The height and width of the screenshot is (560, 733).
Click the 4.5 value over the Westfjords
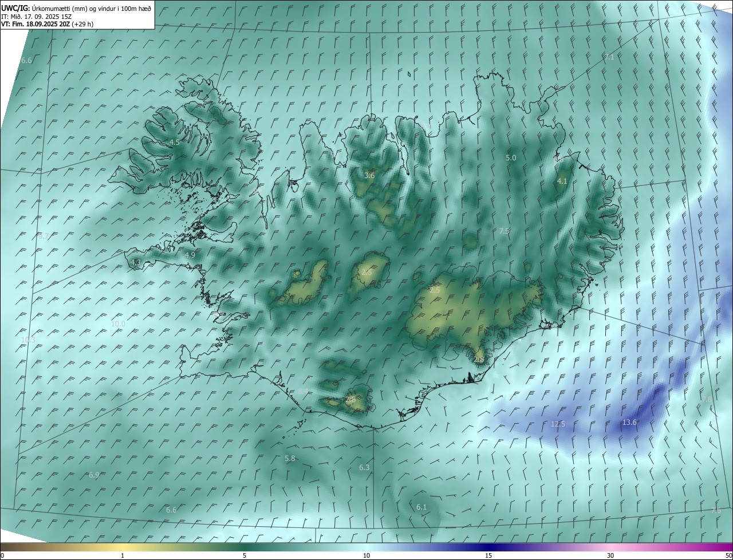(x=175, y=143)
